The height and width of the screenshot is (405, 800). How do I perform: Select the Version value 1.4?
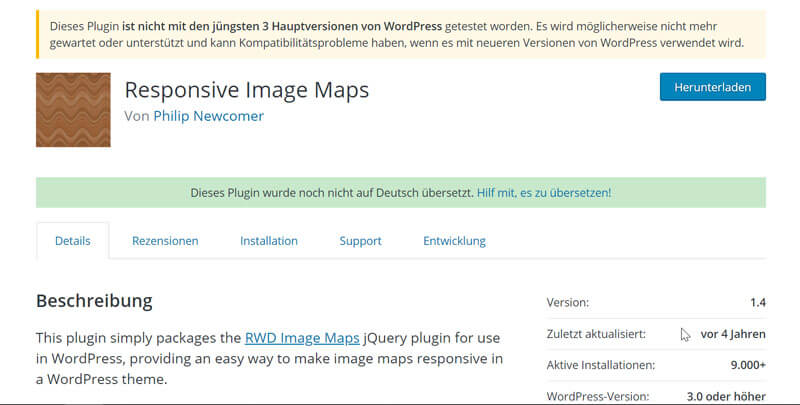758,302
